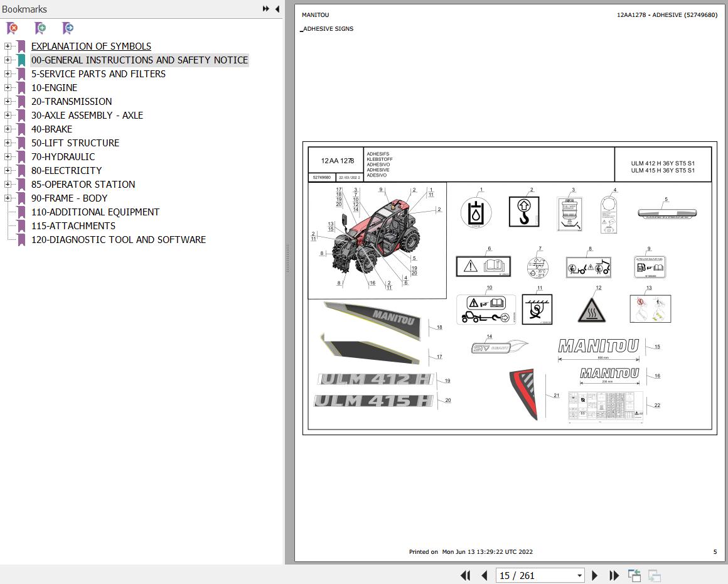Screen dimensions: 728x584
Task: Open 110-ADDITIONAL EQUIPMENT bookmark
Action: 95,212
